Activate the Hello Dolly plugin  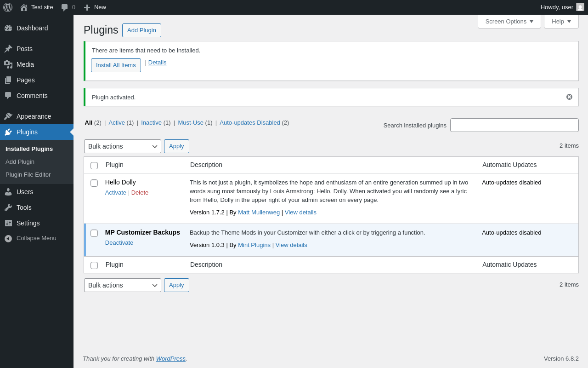(116, 193)
